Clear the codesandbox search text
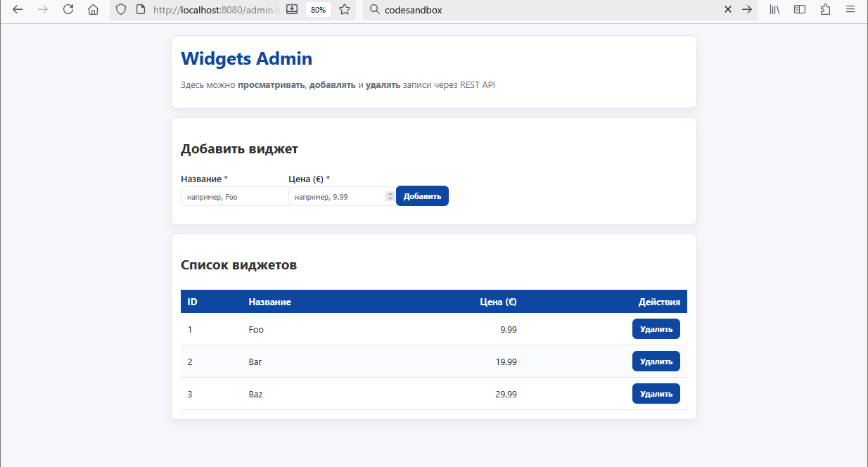 click(x=729, y=10)
